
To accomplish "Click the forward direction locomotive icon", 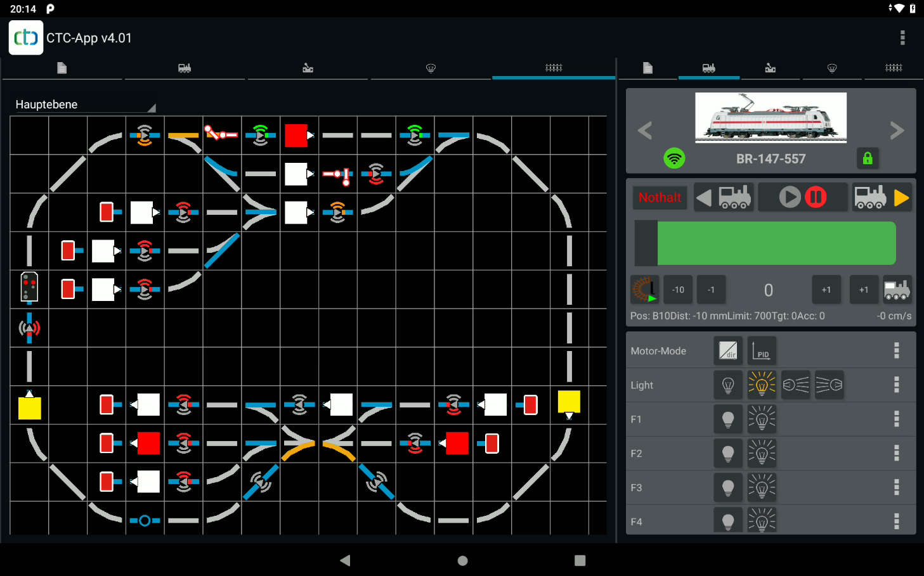I will tap(882, 198).
